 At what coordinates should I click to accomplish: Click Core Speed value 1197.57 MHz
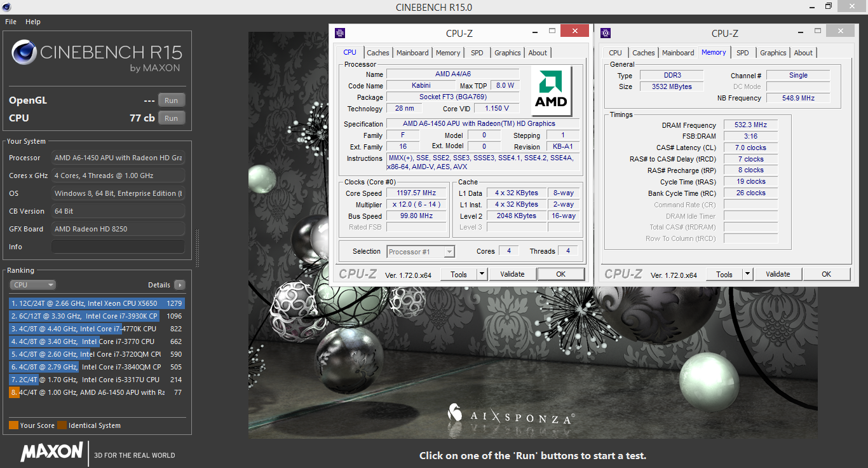pyautogui.click(x=417, y=193)
